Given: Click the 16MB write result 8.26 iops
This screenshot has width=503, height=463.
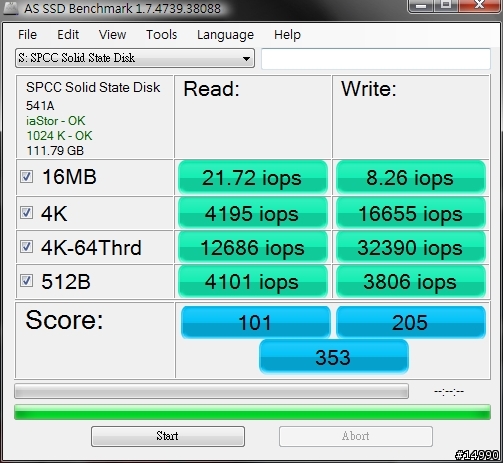Looking at the screenshot, I should click(411, 177).
